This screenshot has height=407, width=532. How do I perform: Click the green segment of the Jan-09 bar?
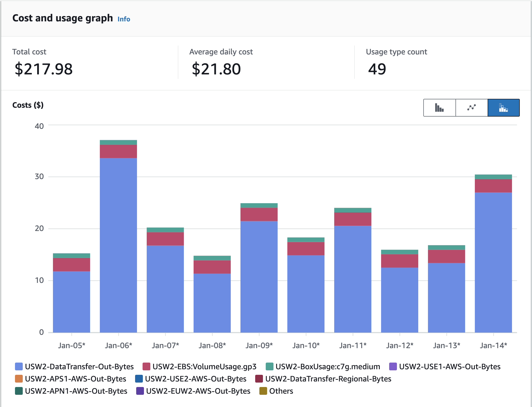click(259, 206)
